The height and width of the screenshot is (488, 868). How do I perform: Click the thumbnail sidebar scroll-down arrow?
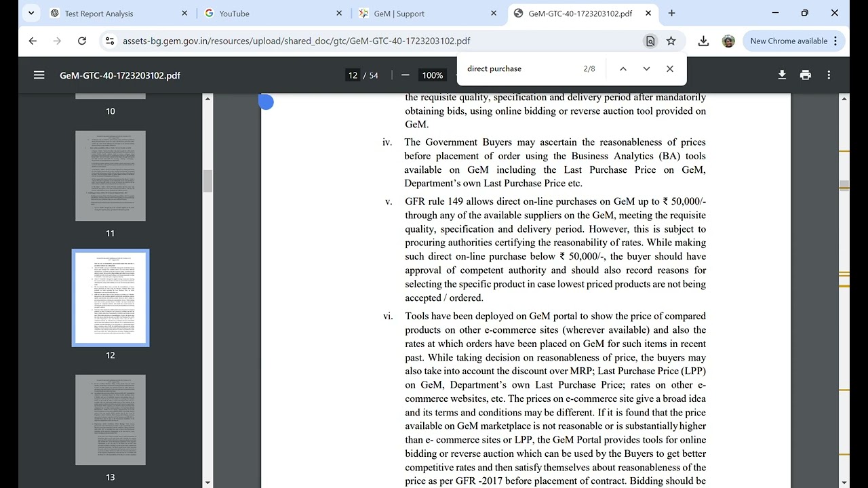tap(208, 483)
